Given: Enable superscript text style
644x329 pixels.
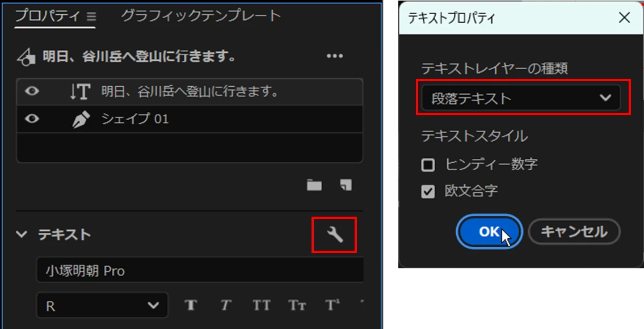Looking at the screenshot, I should click(x=332, y=305).
